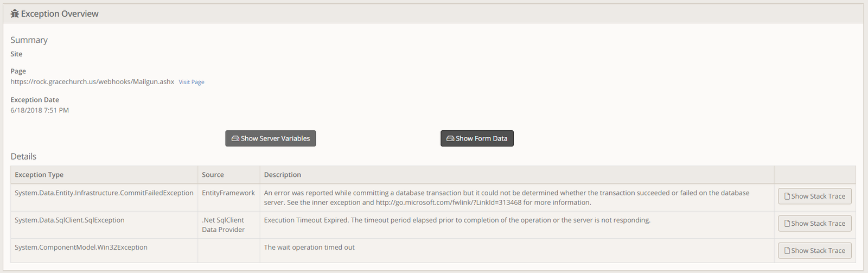Click the .Net SqlClient Data Provider cell
868x273 pixels.
point(223,225)
